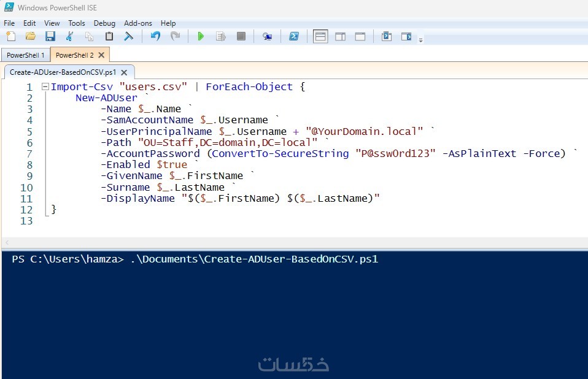588x379 pixels.
Task: Switch to the PowerShell 1 tab
Action: (x=26, y=55)
